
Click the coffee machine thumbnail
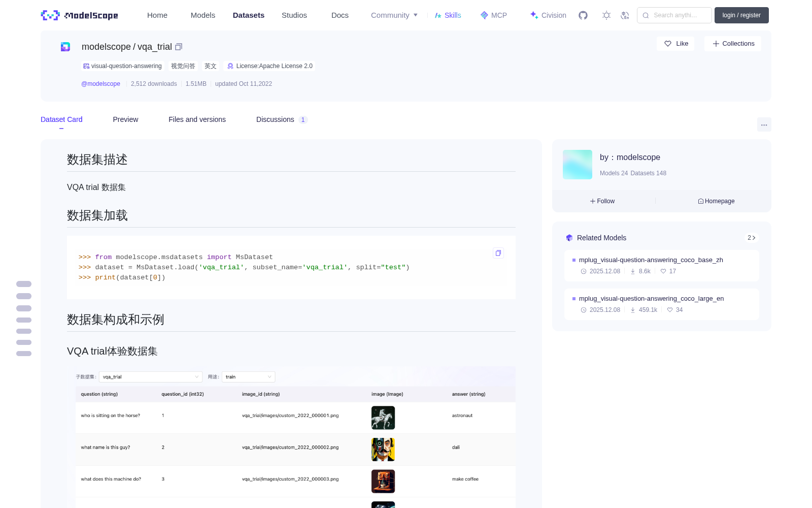point(383,481)
